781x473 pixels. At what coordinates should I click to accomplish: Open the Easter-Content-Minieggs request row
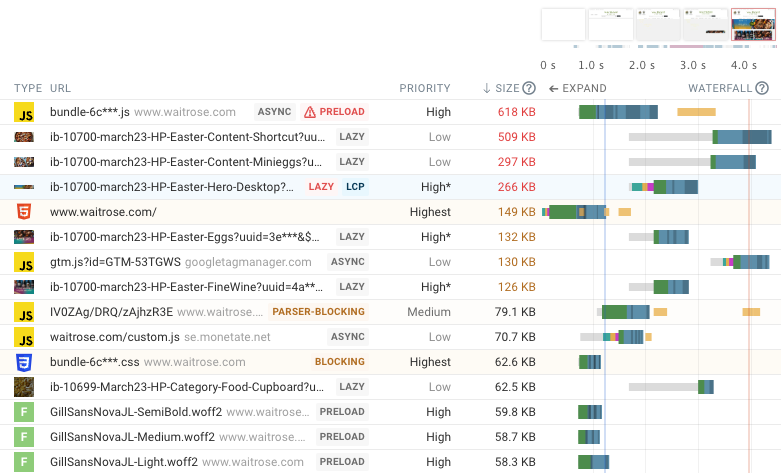tap(390, 162)
